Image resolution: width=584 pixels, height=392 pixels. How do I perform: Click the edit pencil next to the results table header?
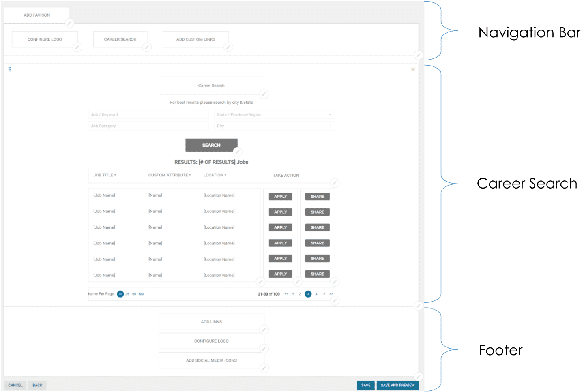[334, 183]
